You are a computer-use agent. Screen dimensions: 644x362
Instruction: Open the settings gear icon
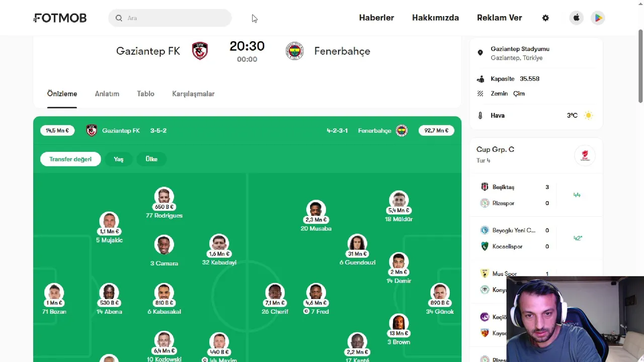(x=545, y=18)
